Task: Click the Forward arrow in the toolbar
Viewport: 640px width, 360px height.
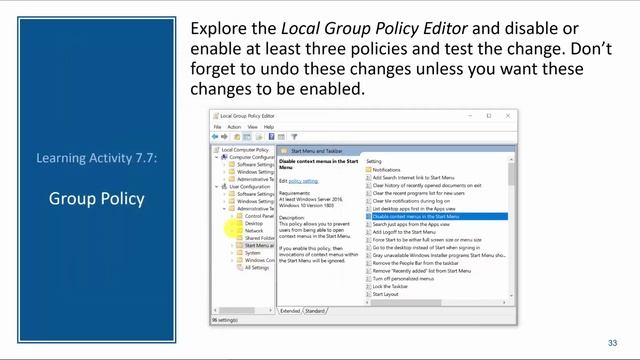Action: pyautogui.click(x=224, y=137)
